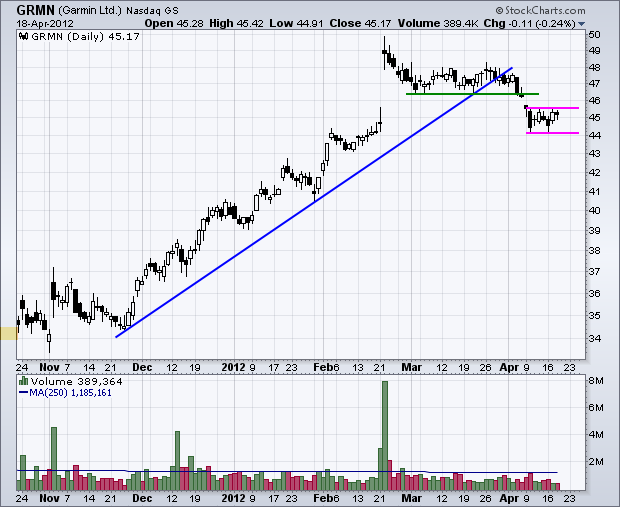Click the lower magenta range line
The height and width of the screenshot is (507, 620).
pyautogui.click(x=552, y=133)
